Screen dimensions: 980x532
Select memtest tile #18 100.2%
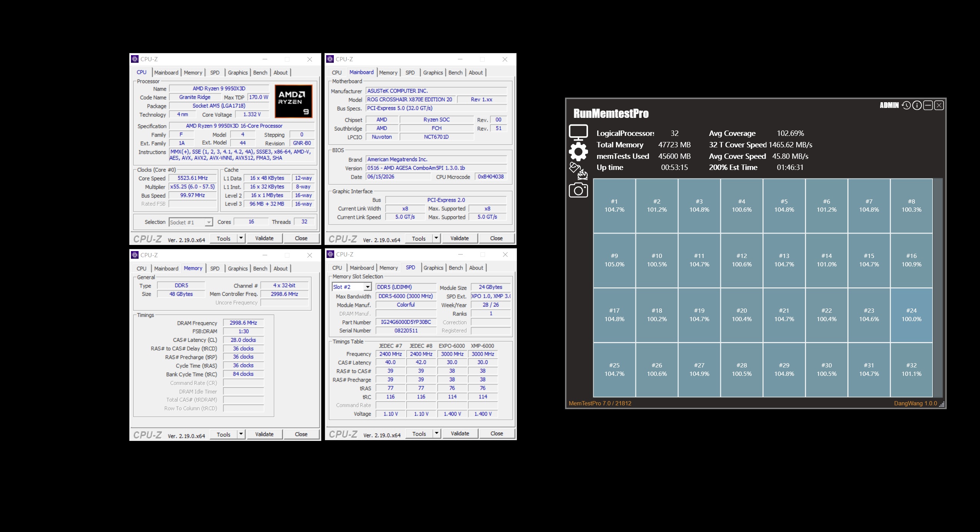coord(657,315)
